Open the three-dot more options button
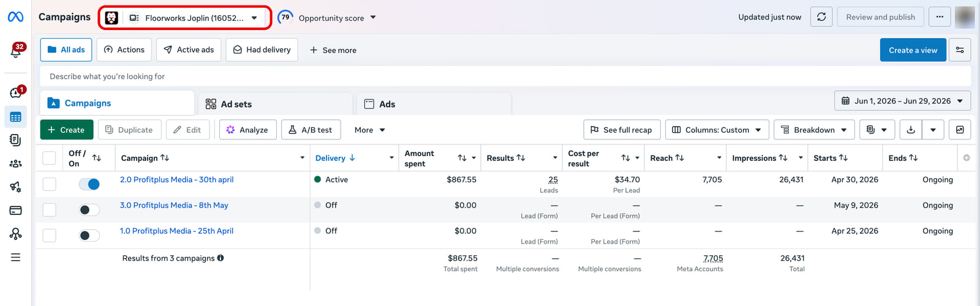Image resolution: width=980 pixels, height=306 pixels. point(940,17)
